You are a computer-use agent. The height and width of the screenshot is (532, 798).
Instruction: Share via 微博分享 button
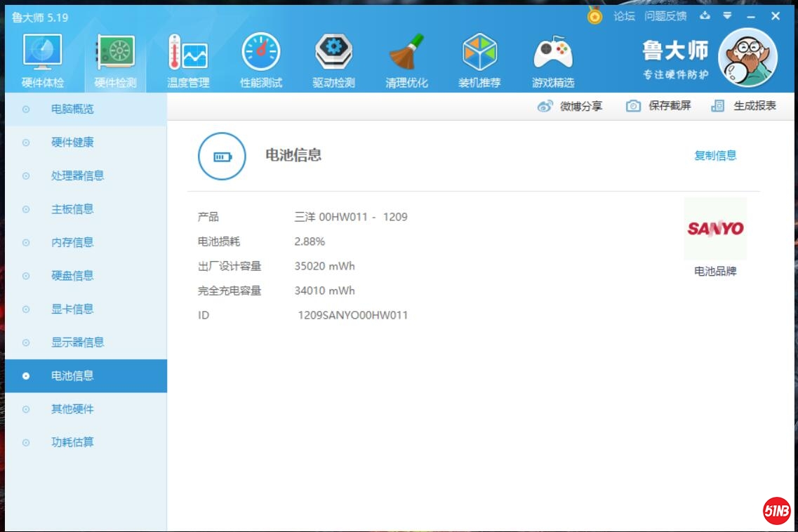(570, 106)
